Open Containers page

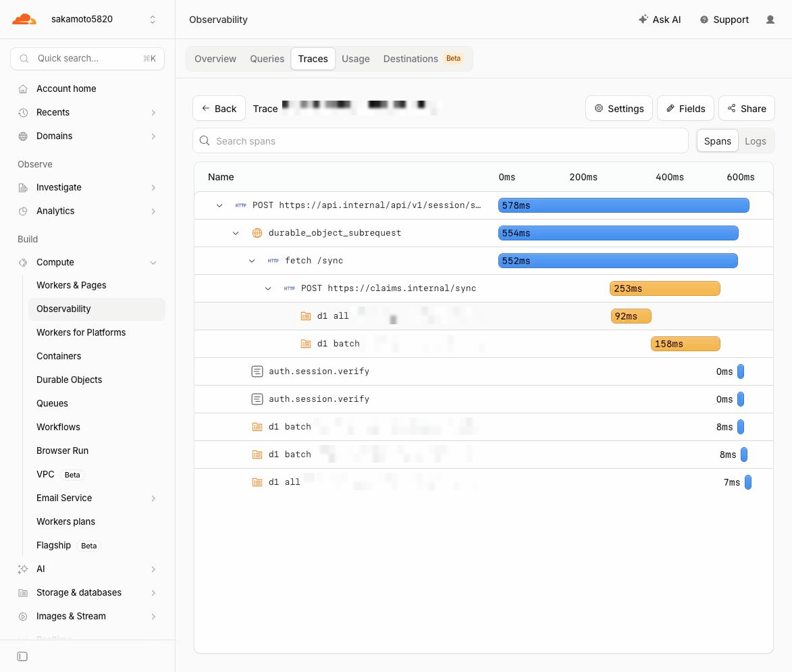pos(59,356)
